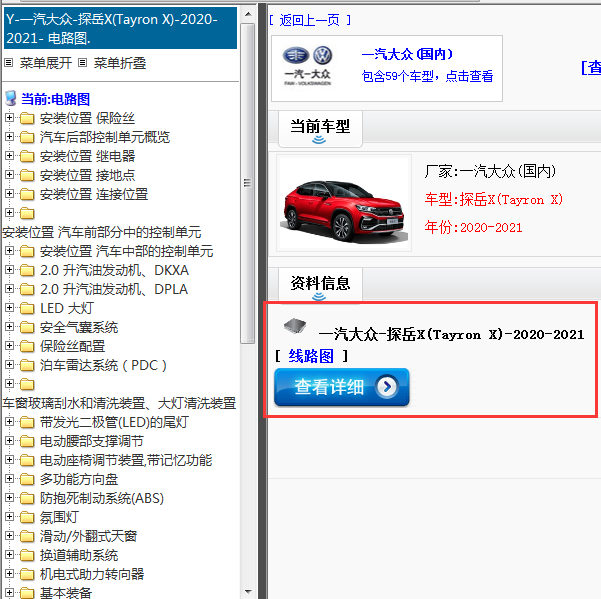Click folder icon of 安装位置 保险丝
The width and height of the screenshot is (601, 599).
[x=27, y=118]
